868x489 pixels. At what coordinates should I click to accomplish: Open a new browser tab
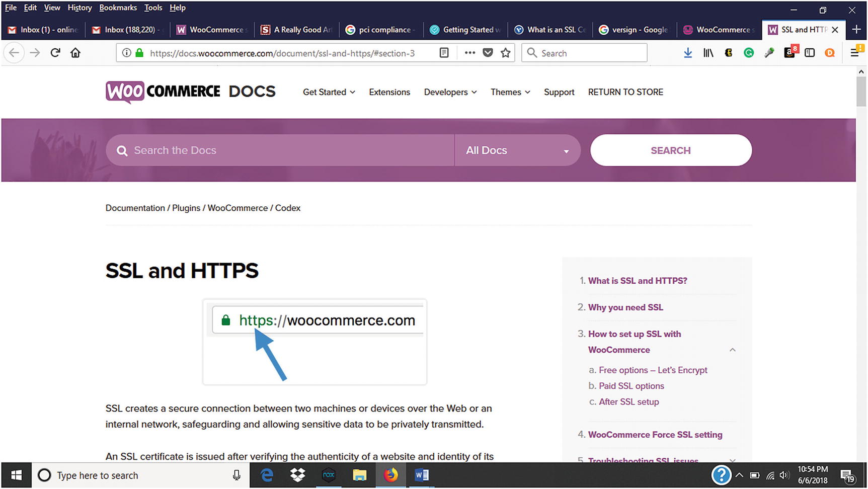click(x=856, y=30)
